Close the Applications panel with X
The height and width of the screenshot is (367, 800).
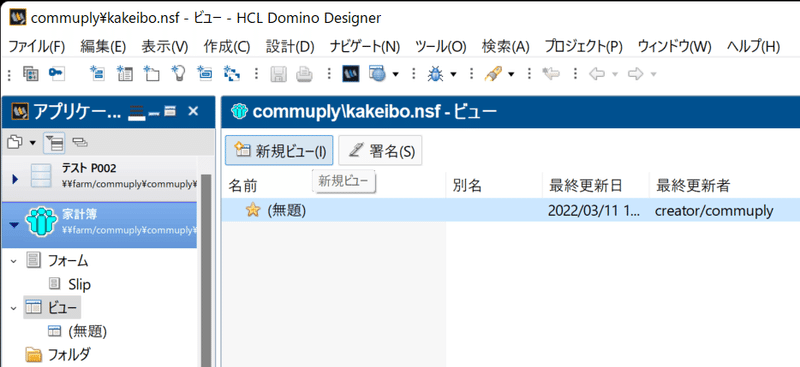[x=193, y=110]
